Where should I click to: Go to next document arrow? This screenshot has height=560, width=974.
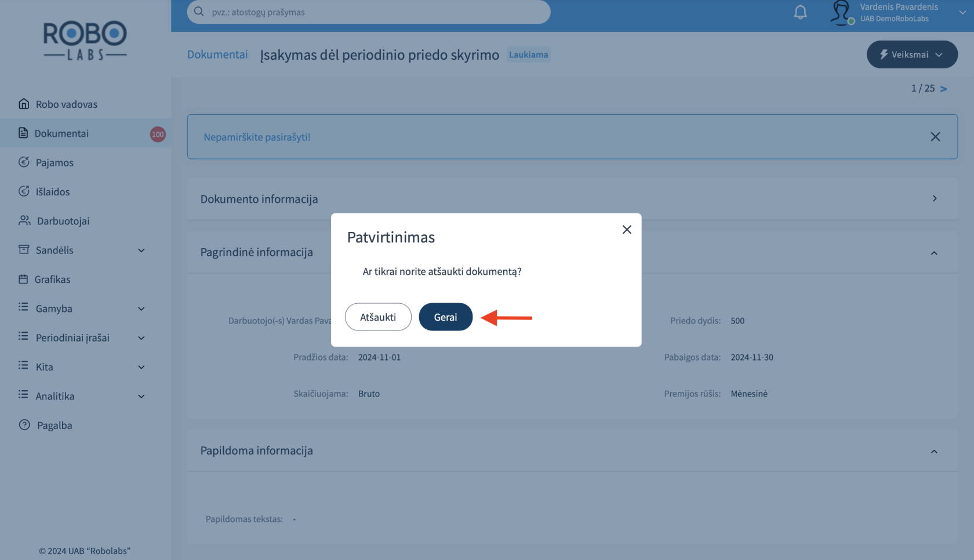(943, 89)
